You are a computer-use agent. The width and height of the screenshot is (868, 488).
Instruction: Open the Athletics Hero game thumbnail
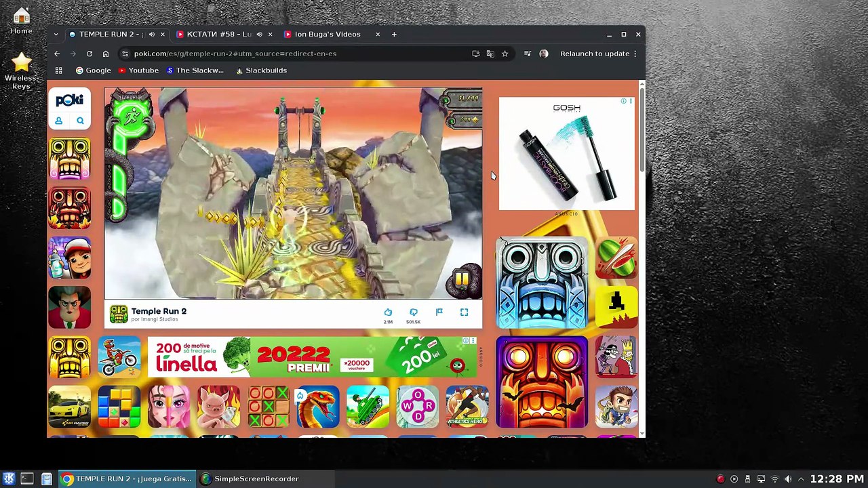[467, 407]
